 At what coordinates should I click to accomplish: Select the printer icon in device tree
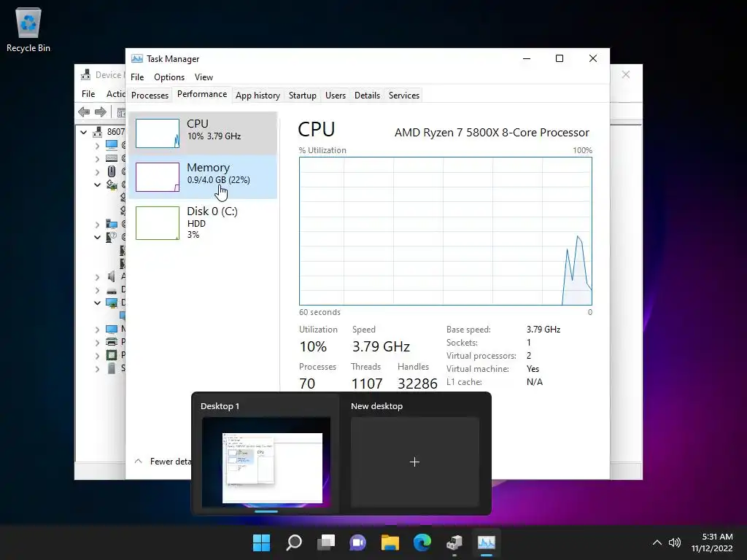coord(112,342)
